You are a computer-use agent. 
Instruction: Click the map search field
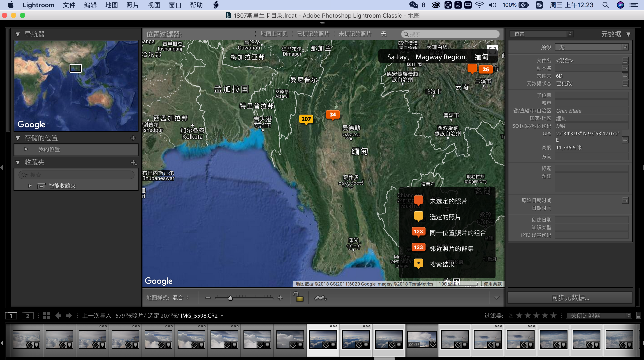[450, 34]
